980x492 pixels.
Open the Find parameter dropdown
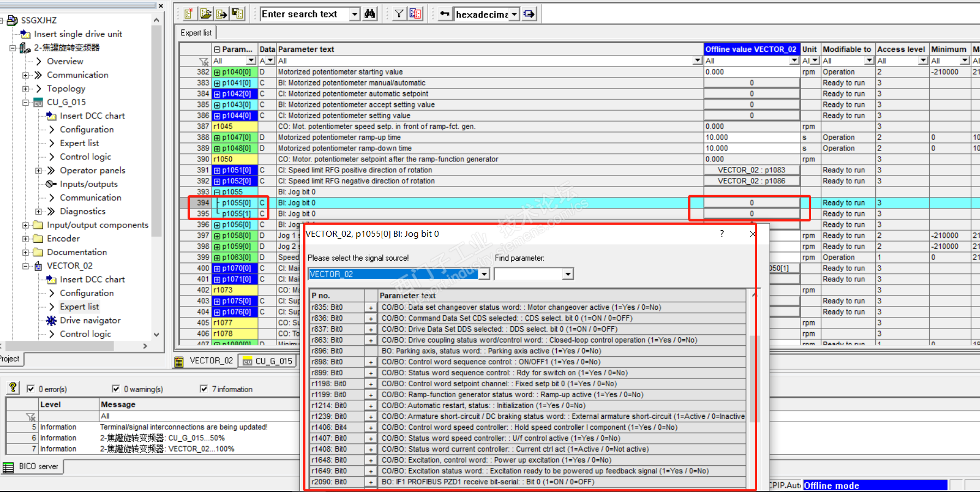click(568, 274)
